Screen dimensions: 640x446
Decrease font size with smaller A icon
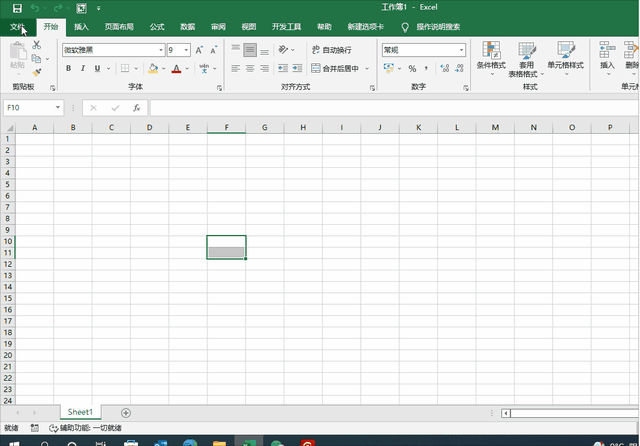(x=213, y=50)
